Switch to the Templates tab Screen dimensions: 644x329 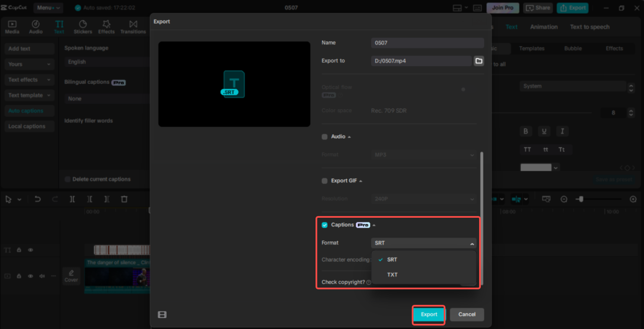click(x=532, y=48)
